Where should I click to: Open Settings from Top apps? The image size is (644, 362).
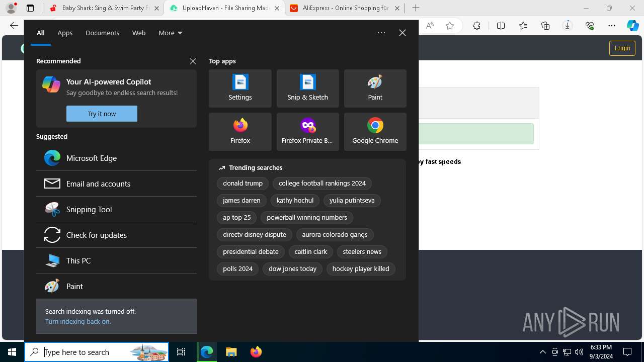pos(240,88)
